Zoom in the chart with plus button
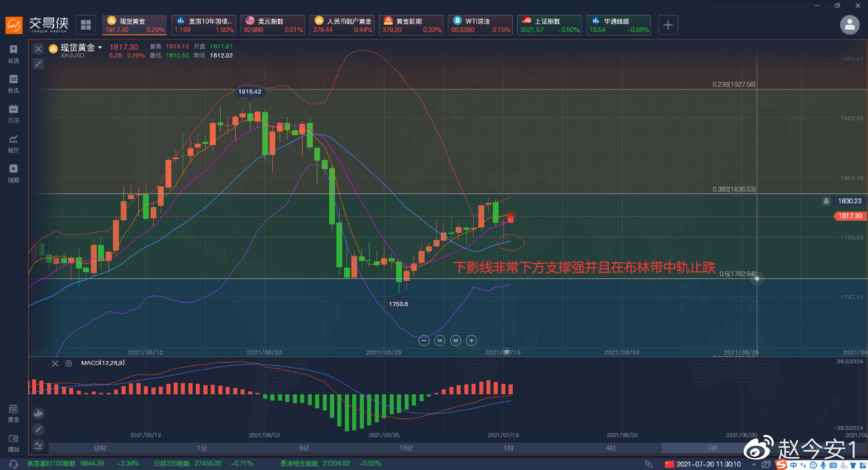The height and width of the screenshot is (470, 868). point(471,340)
